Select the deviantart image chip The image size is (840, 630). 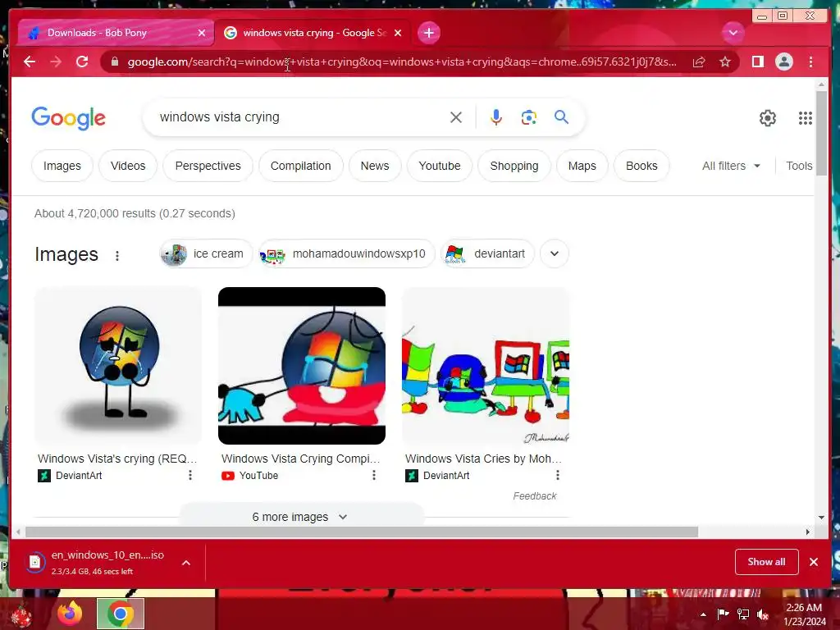[x=487, y=254]
